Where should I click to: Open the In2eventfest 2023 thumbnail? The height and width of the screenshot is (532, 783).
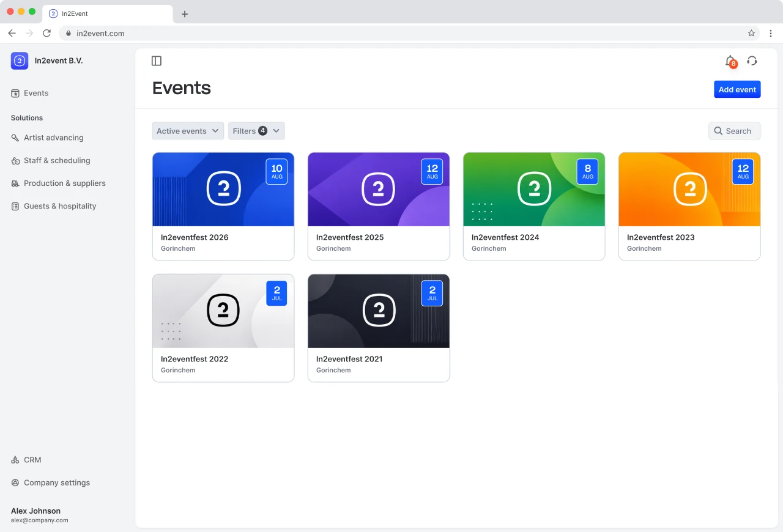tap(689, 190)
